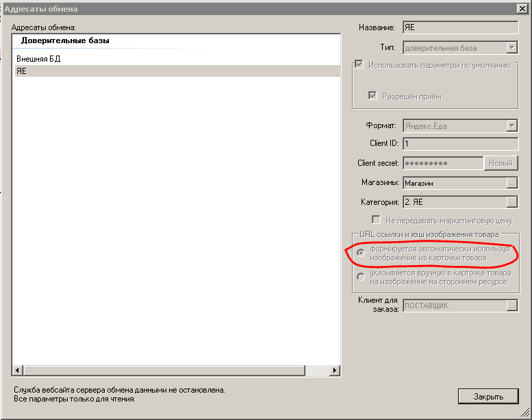Toggle 'Использовать параметры по умолчанию' checkbox
The height and width of the screenshot is (420, 532).
point(359,64)
